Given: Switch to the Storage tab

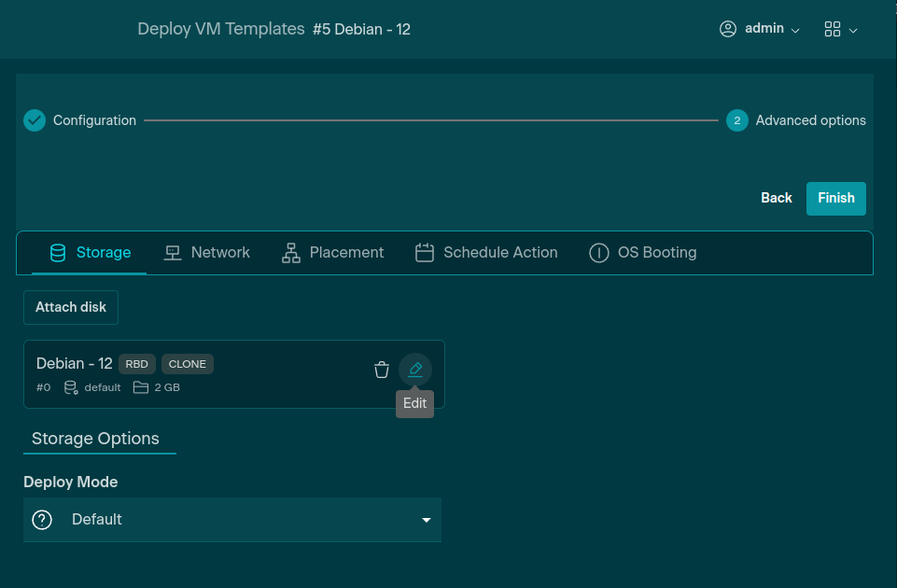Looking at the screenshot, I should 90,253.
